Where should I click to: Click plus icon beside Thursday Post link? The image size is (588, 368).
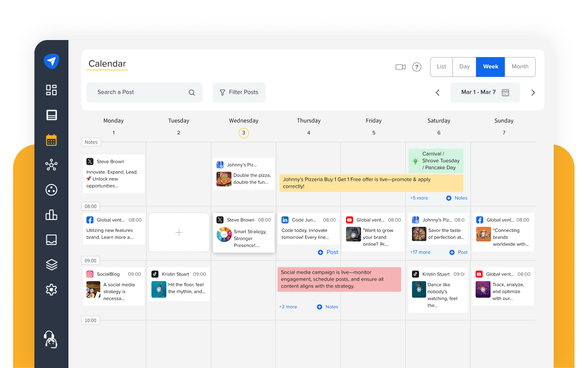(321, 252)
